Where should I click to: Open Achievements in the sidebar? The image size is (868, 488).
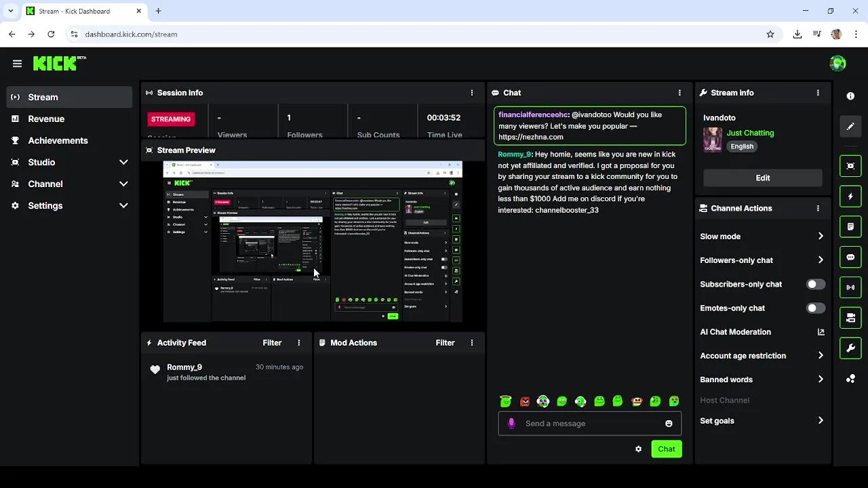point(70,140)
